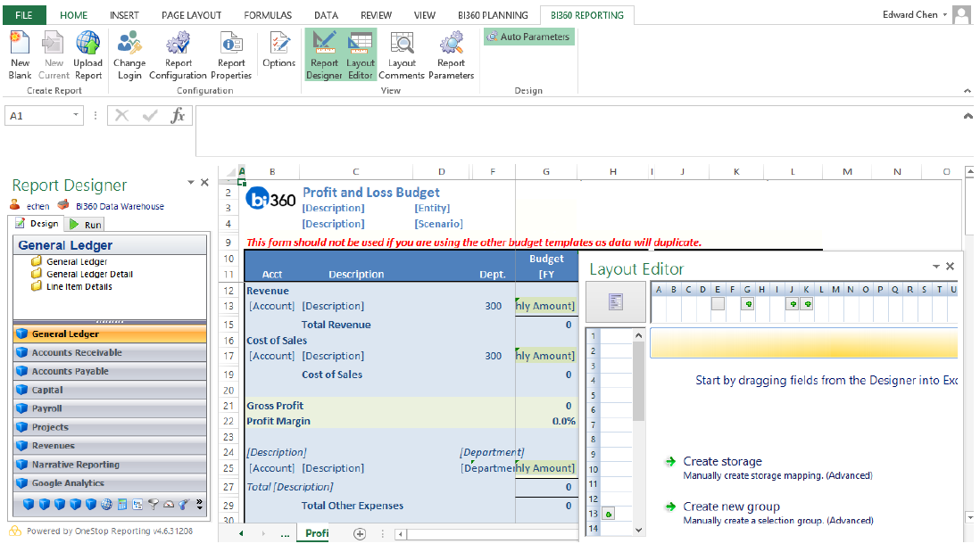Switch to the PAGE LAYOUT ribbon tab
Screen dimensions: 980x552
tap(191, 15)
